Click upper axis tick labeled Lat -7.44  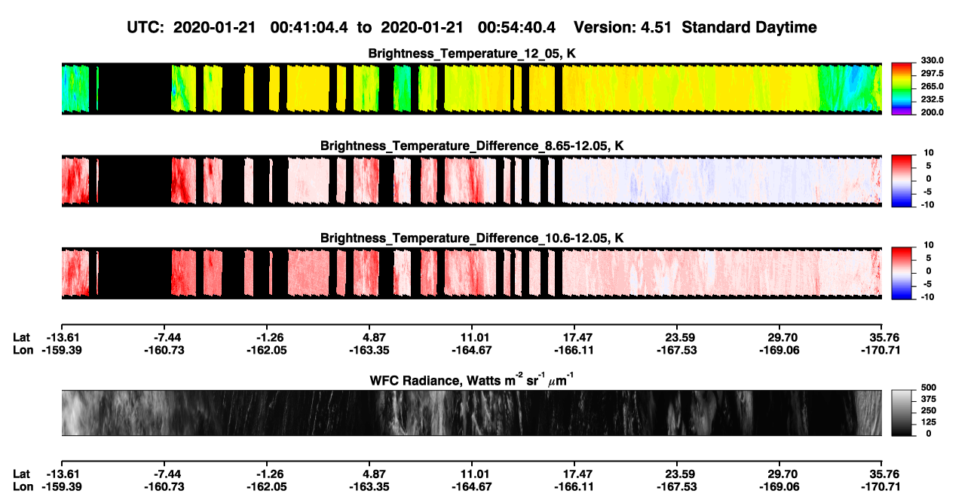pyautogui.click(x=167, y=338)
